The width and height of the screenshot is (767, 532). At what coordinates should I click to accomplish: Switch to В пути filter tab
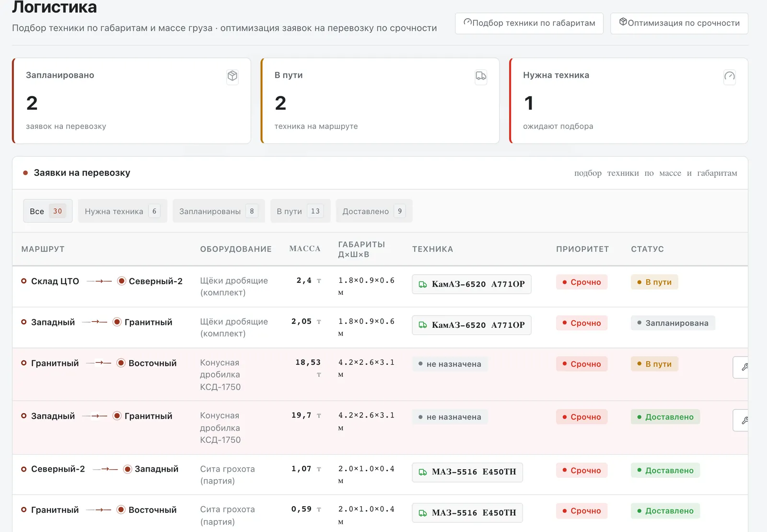click(301, 211)
